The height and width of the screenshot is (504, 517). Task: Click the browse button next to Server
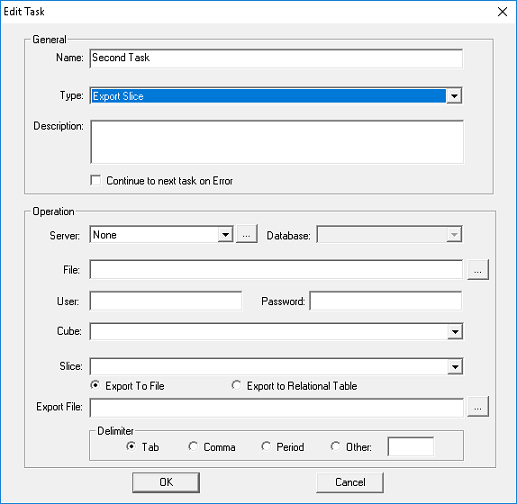pos(247,234)
